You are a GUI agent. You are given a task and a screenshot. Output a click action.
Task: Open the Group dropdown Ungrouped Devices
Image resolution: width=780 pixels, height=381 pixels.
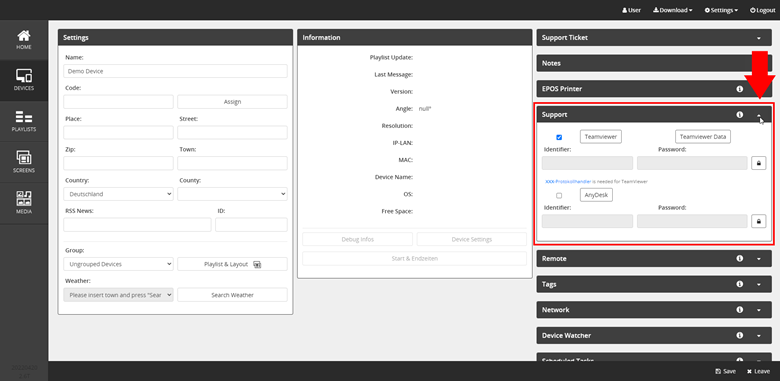[118, 264]
